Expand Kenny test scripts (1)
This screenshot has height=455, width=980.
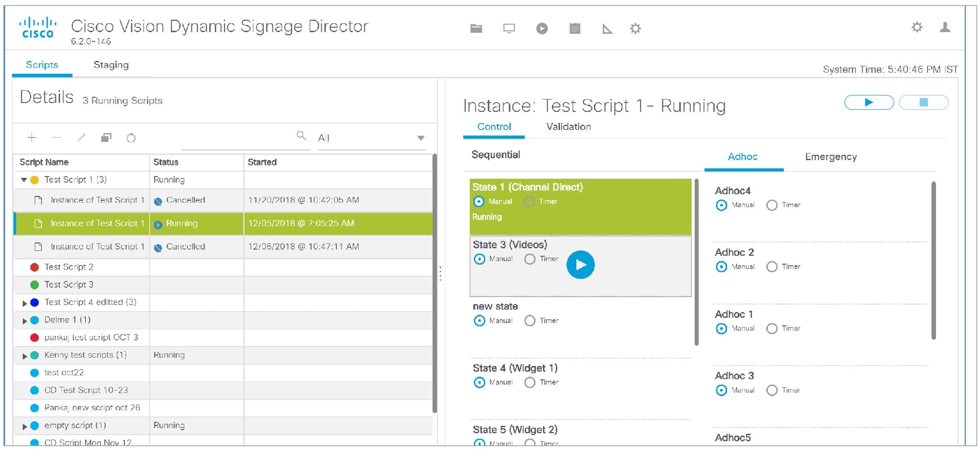point(24,356)
